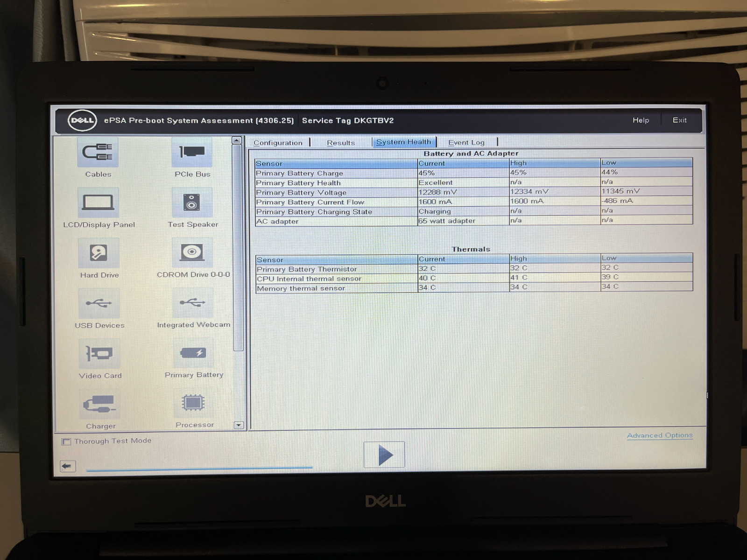The width and height of the screenshot is (747, 560).
Task: Open the Results tab
Action: tap(341, 143)
